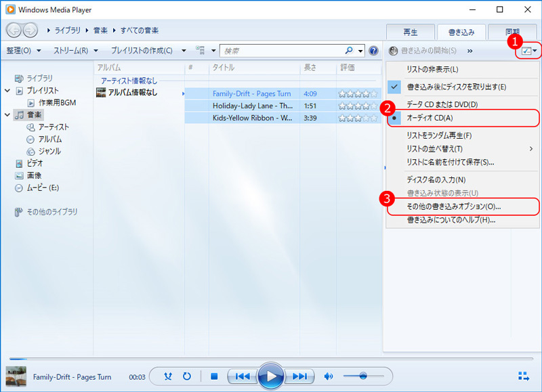Click the large play button
The width and height of the screenshot is (542, 392).
[271, 376]
